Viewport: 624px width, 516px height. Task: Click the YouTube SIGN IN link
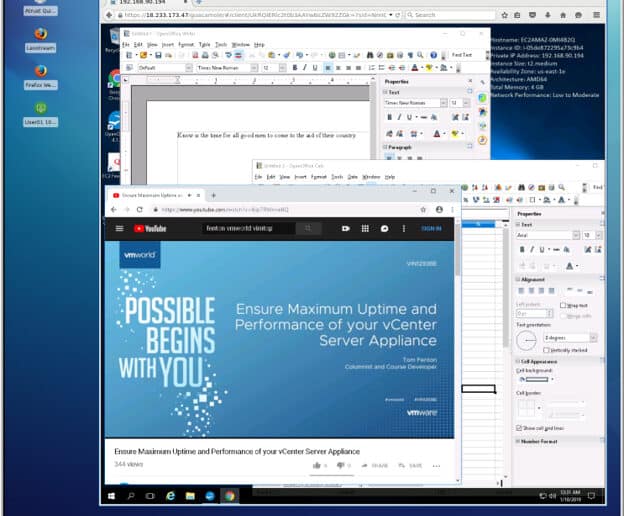[431, 228]
